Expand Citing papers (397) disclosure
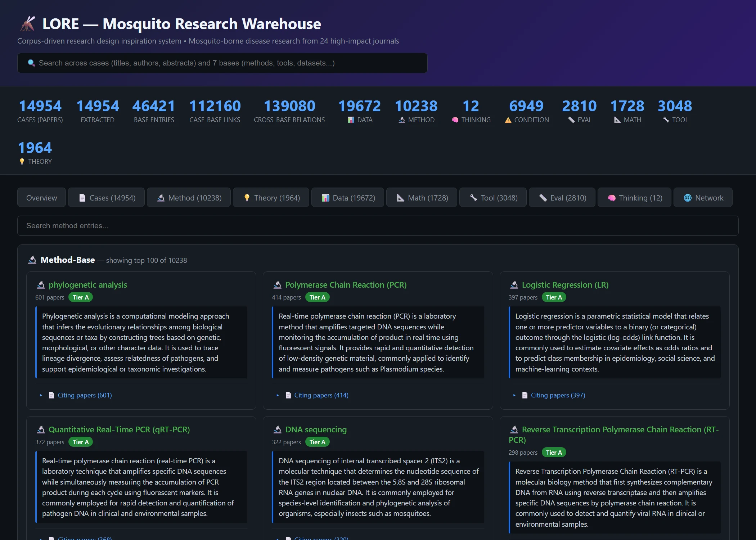The image size is (756, 540). [514, 395]
